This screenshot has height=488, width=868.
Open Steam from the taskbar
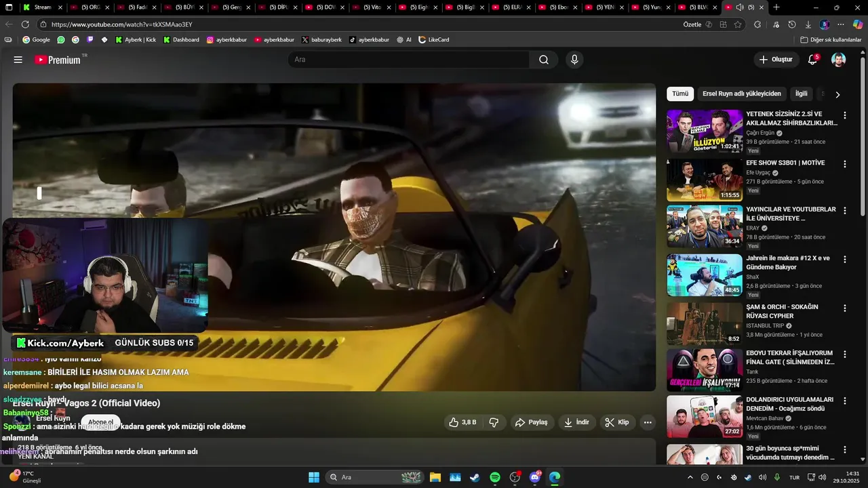pyautogui.click(x=475, y=477)
